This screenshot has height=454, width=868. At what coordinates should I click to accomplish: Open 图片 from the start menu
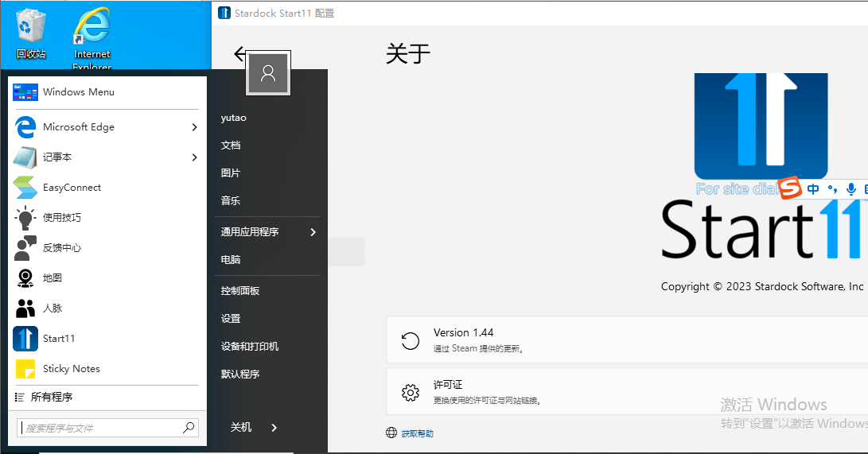pyautogui.click(x=231, y=173)
